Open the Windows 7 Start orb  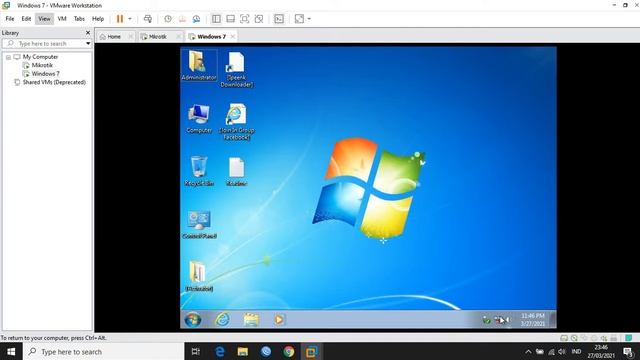click(x=193, y=320)
